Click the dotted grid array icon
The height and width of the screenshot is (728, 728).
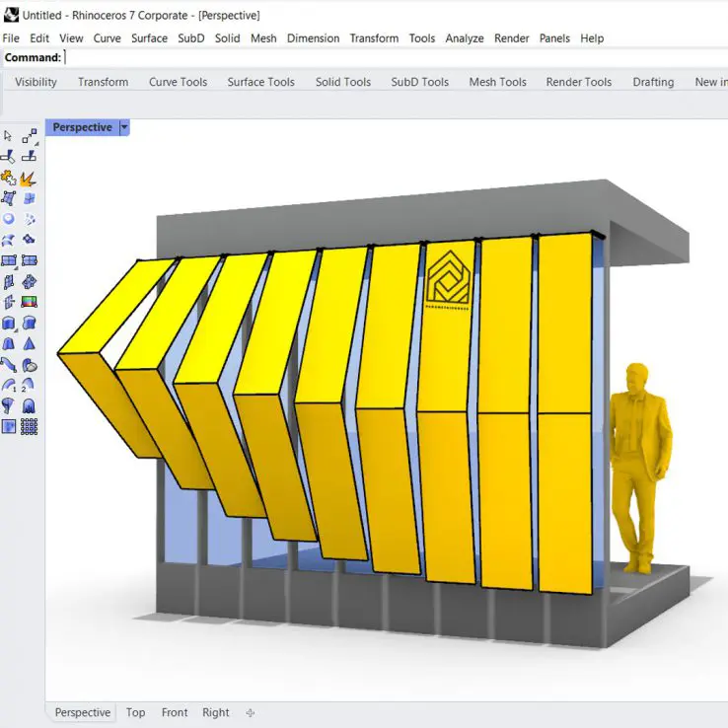coord(29,426)
